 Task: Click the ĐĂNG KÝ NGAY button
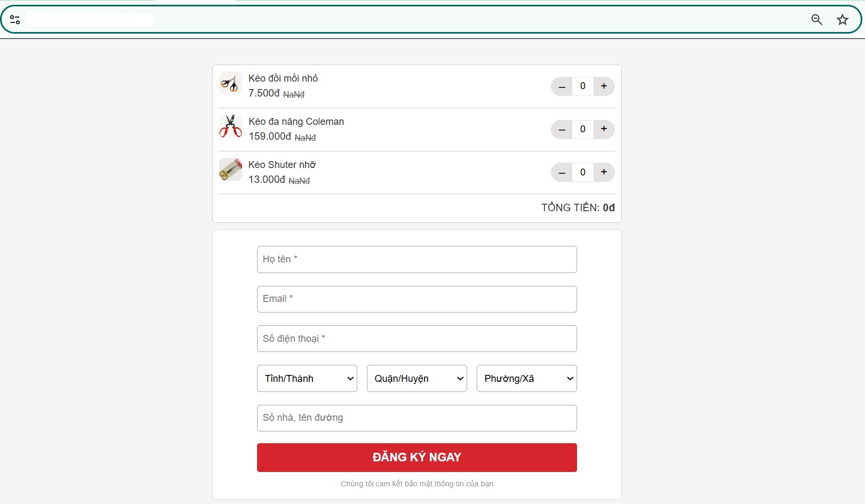417,458
